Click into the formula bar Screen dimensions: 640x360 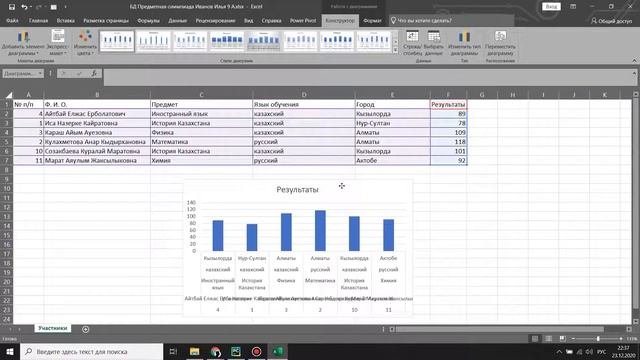point(367,77)
